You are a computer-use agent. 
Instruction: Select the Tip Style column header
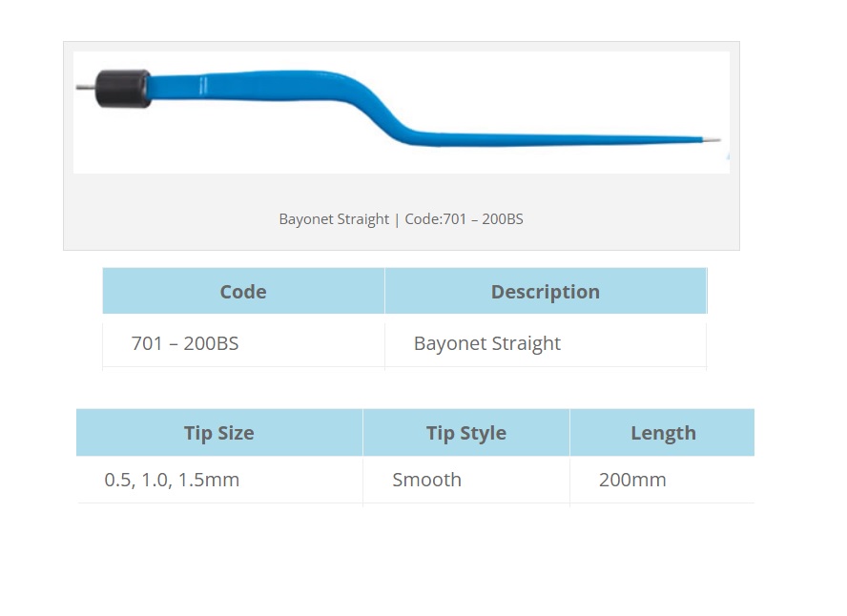pos(466,433)
